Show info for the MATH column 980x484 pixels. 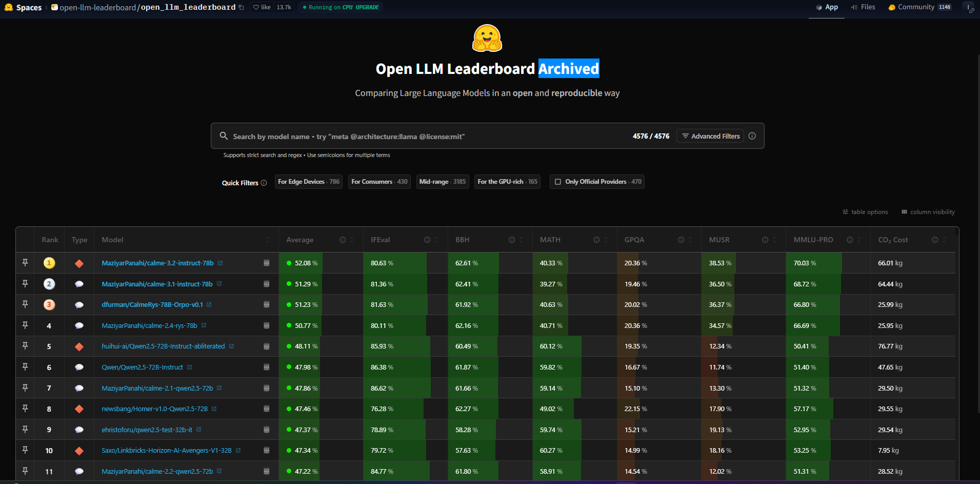point(596,240)
